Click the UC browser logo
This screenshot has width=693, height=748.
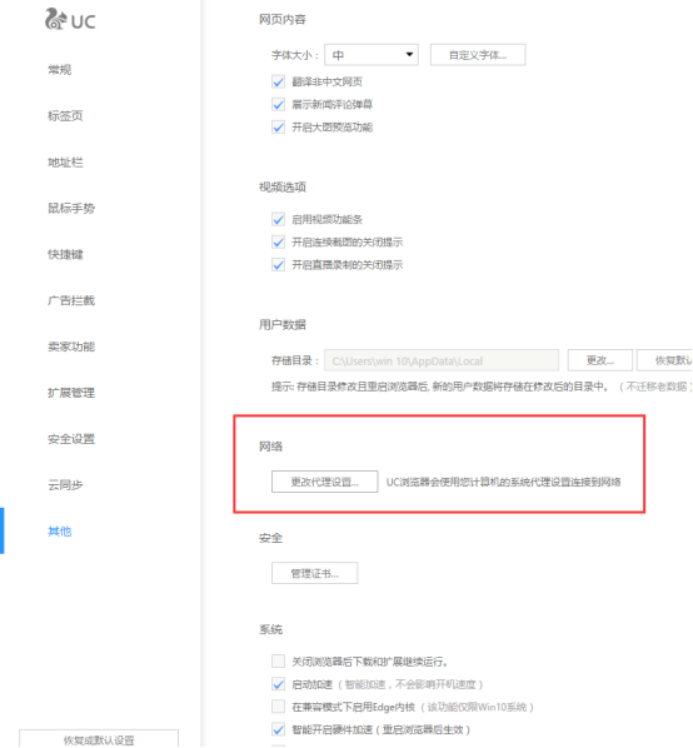71,20
